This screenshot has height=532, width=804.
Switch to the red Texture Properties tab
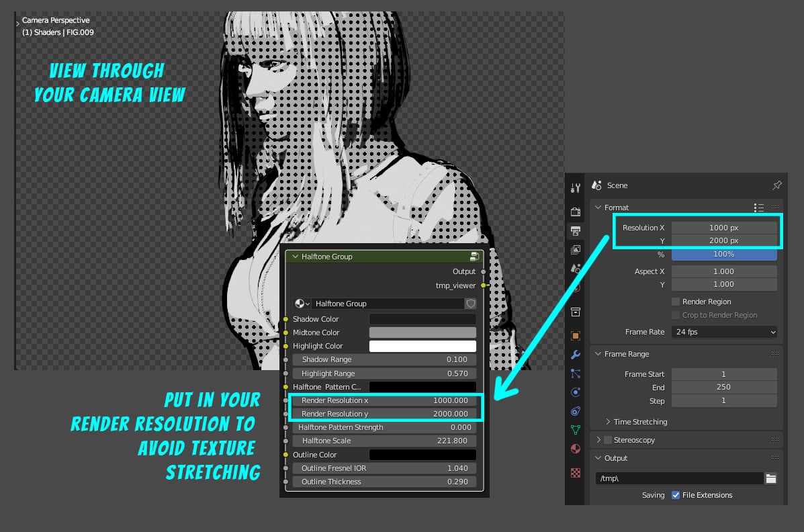point(575,473)
